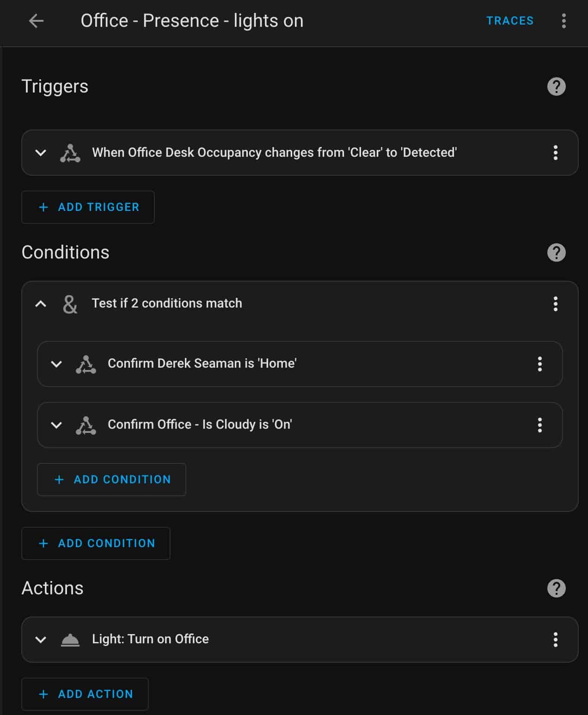Open help for the Actions section
The image size is (588, 715).
(x=556, y=588)
